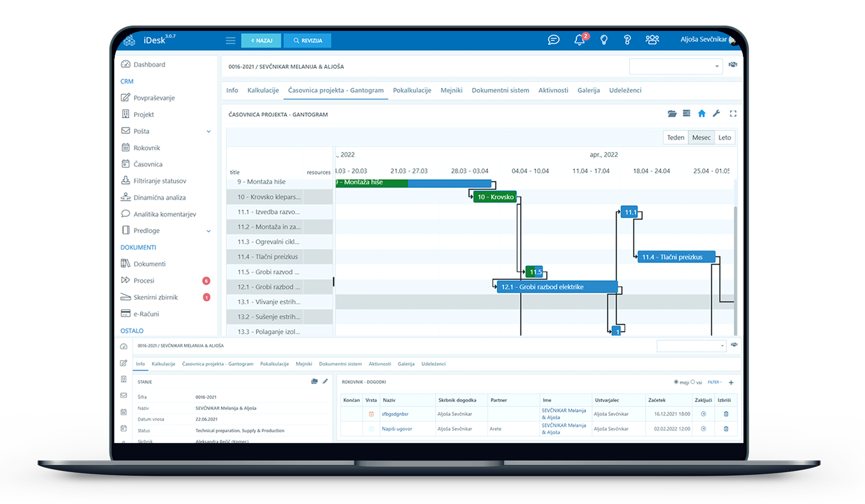
Task: Expand the Pošta sidebar submenu
Action: tap(209, 132)
